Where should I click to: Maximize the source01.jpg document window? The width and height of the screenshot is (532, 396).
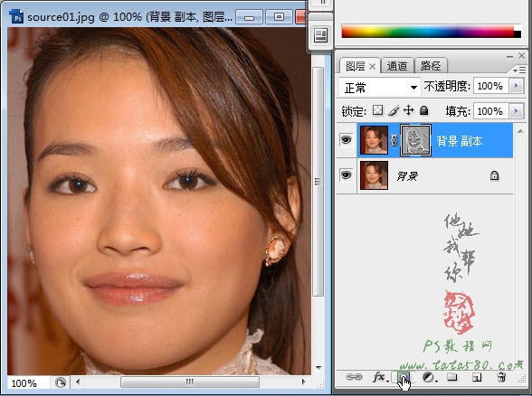click(x=279, y=17)
